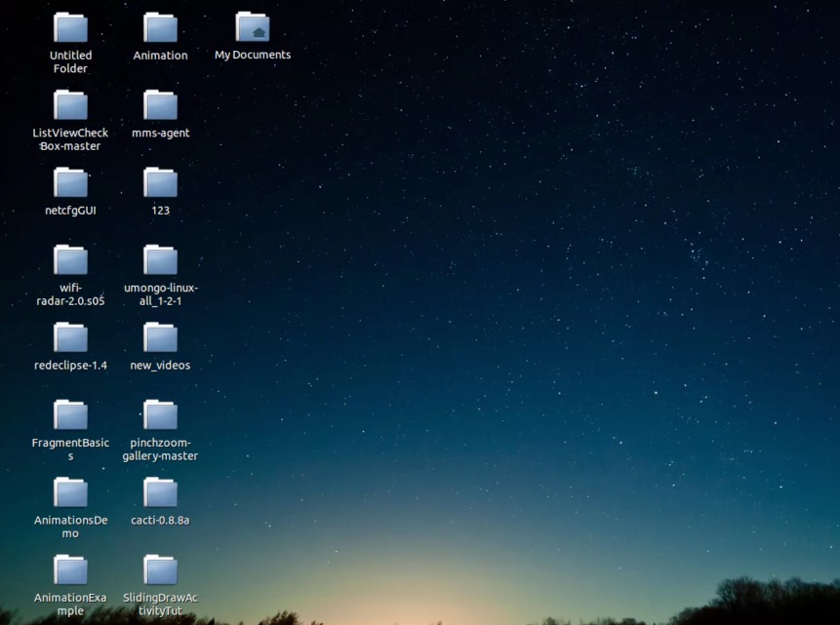Select the wifi-radar-2.0.s05 folder icon
Viewport: 840px width, 625px height.
click(x=70, y=259)
